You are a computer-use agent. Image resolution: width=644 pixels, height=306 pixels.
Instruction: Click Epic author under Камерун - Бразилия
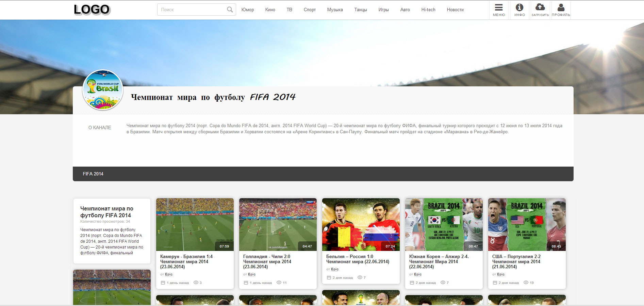pos(169,274)
